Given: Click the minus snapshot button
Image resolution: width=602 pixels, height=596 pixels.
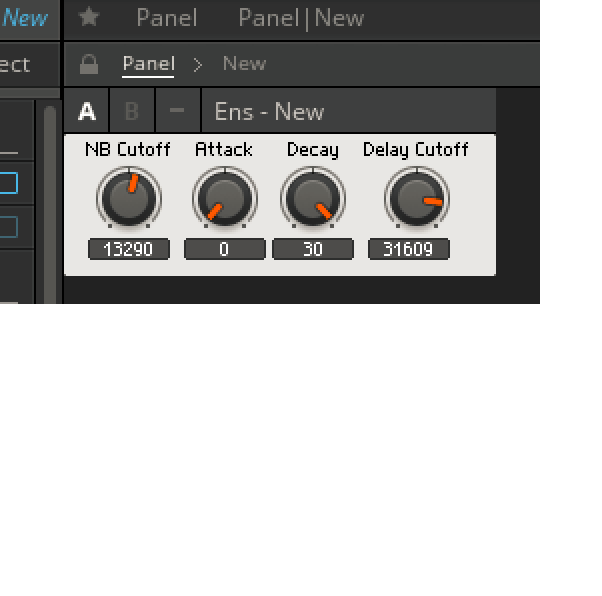Looking at the screenshot, I should [177, 111].
